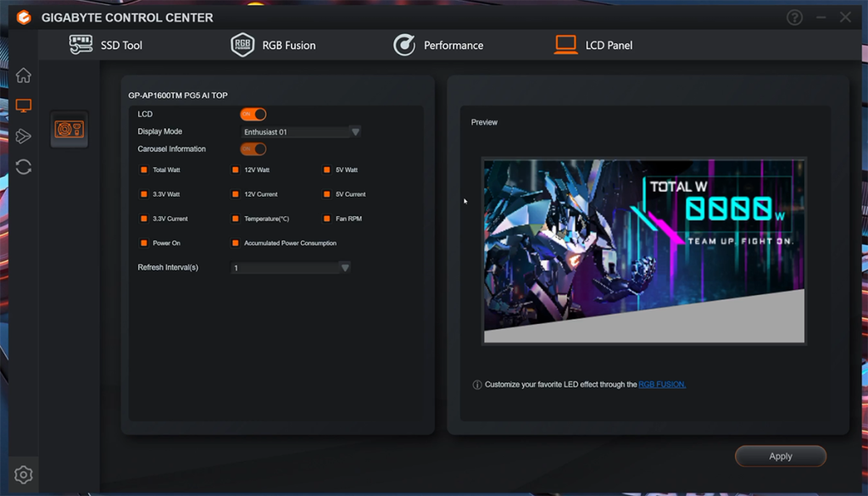Switch to the RGB Fusion tab
Image resolution: width=868 pixels, height=496 pixels.
click(x=273, y=45)
